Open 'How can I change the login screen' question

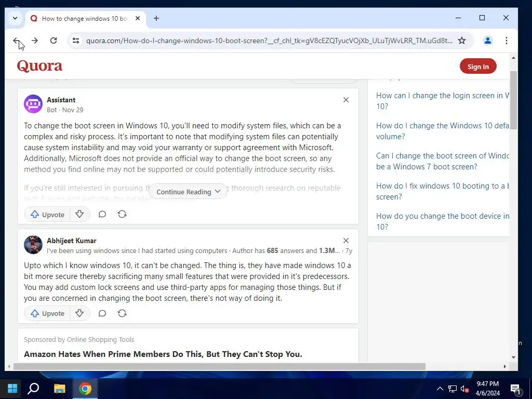point(443,101)
